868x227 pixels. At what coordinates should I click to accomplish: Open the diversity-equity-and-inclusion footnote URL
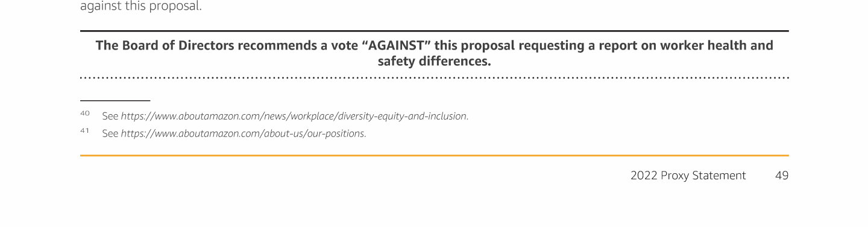click(295, 116)
